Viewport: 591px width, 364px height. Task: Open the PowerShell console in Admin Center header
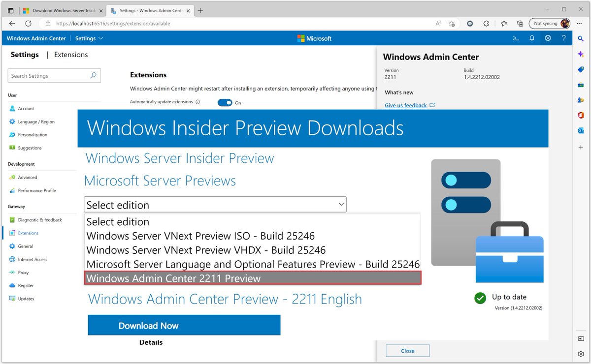[x=515, y=38]
